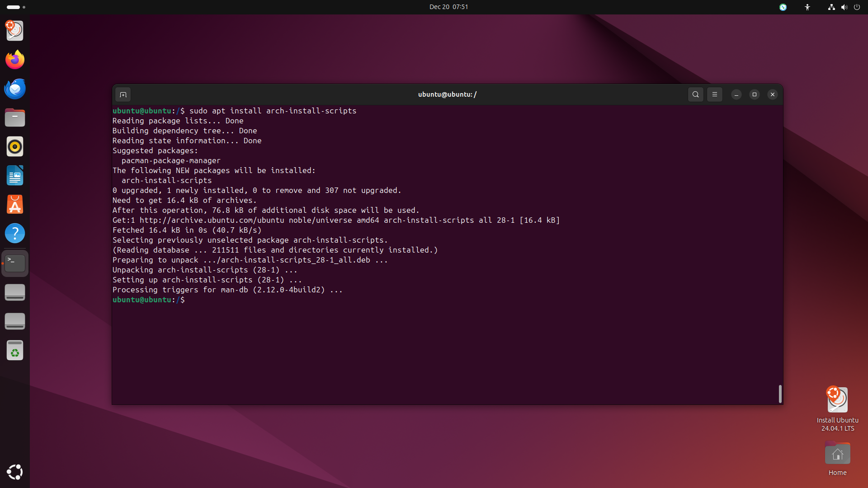868x488 pixels.
Task: Open the Help application
Action: [x=15, y=233]
